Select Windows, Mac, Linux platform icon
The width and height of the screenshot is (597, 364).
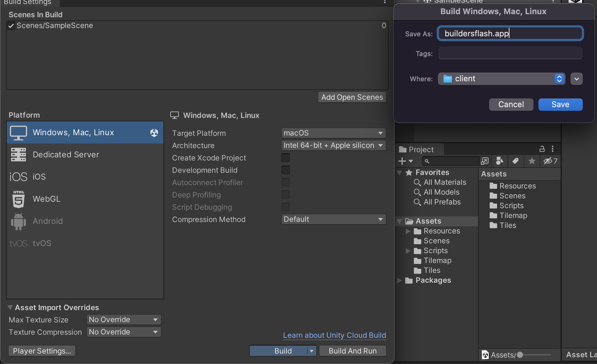coord(19,133)
